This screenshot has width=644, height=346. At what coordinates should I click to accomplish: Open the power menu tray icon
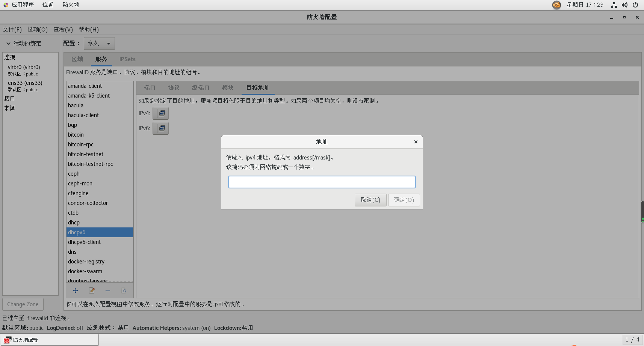635,5
